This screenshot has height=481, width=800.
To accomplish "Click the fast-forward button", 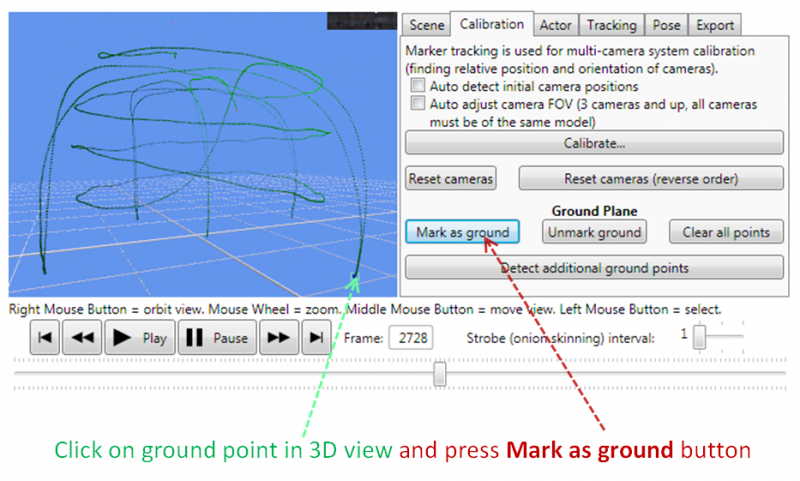I will (x=279, y=337).
